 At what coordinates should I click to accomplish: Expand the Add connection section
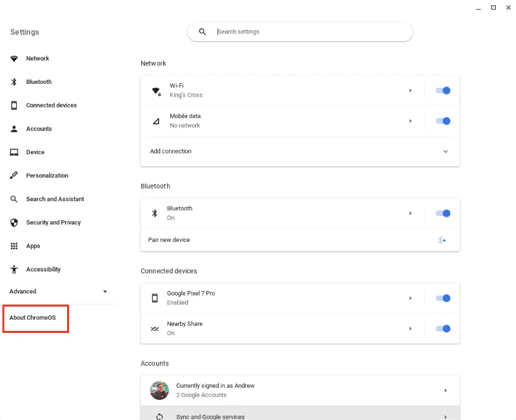click(445, 151)
